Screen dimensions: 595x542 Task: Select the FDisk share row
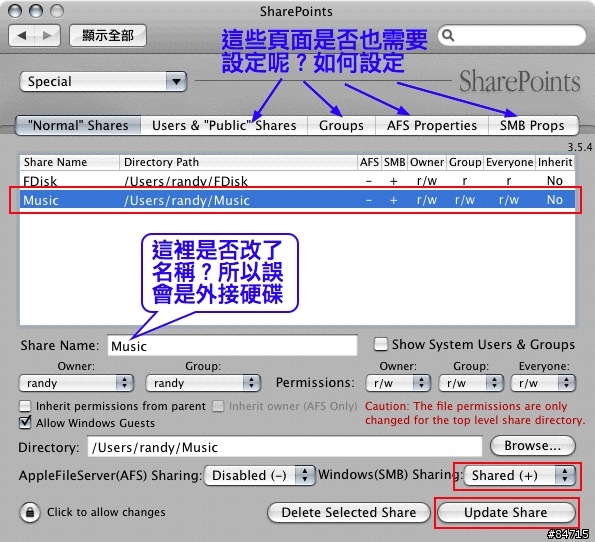pos(297,181)
